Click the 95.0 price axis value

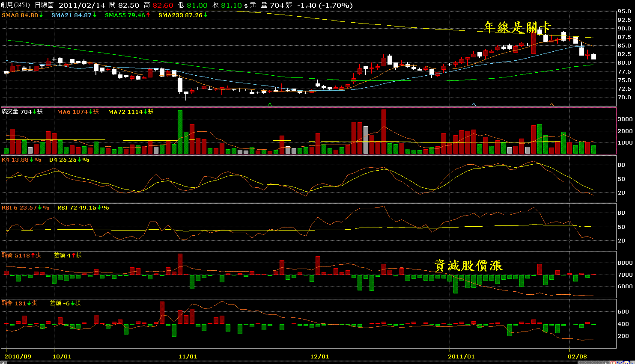coord(624,12)
